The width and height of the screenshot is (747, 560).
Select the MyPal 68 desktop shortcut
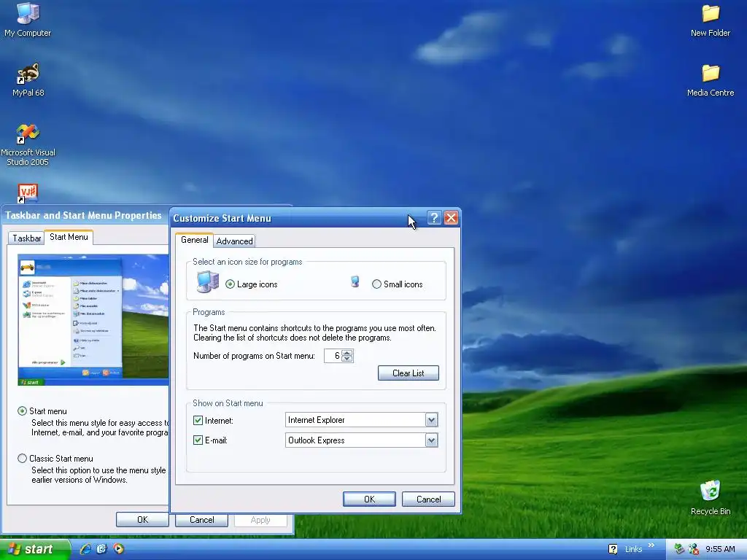28,79
